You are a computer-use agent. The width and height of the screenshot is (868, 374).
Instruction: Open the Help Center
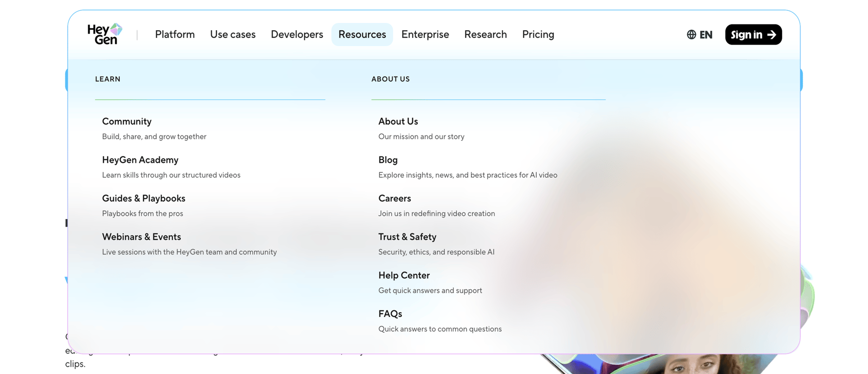[404, 275]
